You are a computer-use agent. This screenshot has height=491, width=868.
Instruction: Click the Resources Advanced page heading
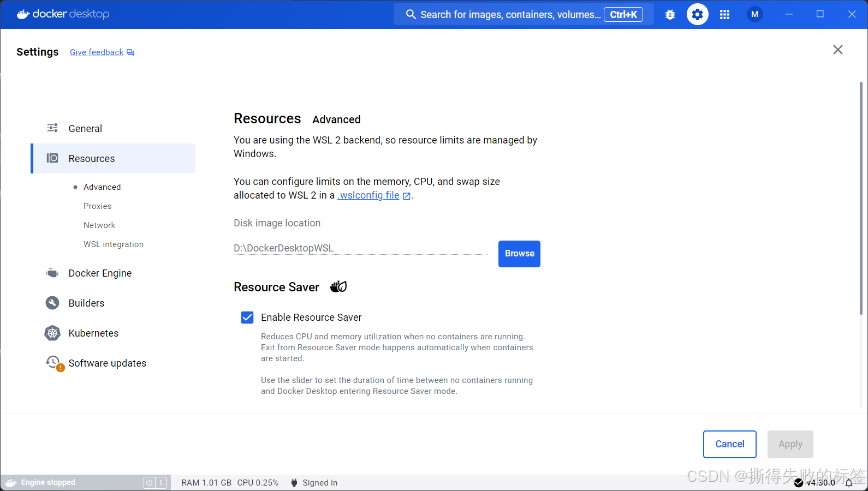pos(297,119)
